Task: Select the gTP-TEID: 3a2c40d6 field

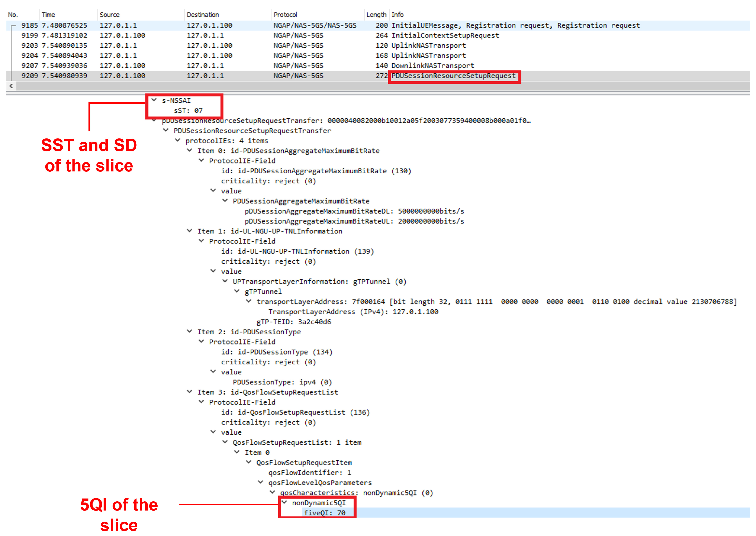Action: (x=294, y=322)
